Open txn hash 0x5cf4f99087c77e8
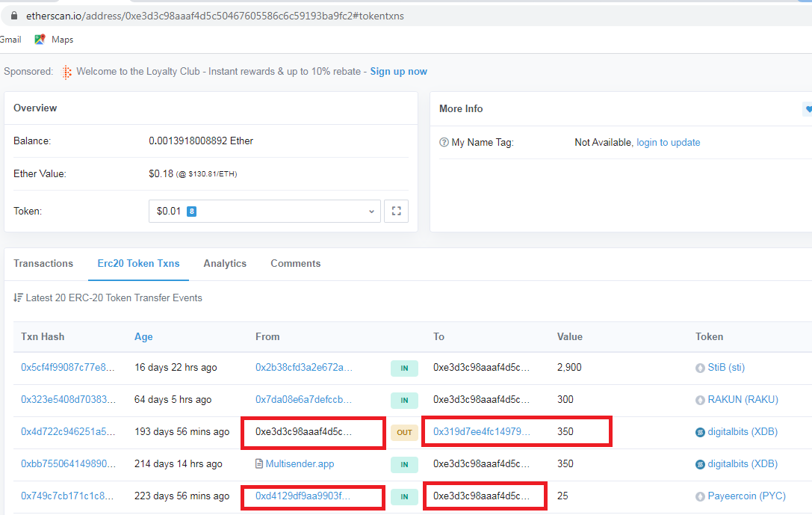The height and width of the screenshot is (515, 812). pos(68,367)
